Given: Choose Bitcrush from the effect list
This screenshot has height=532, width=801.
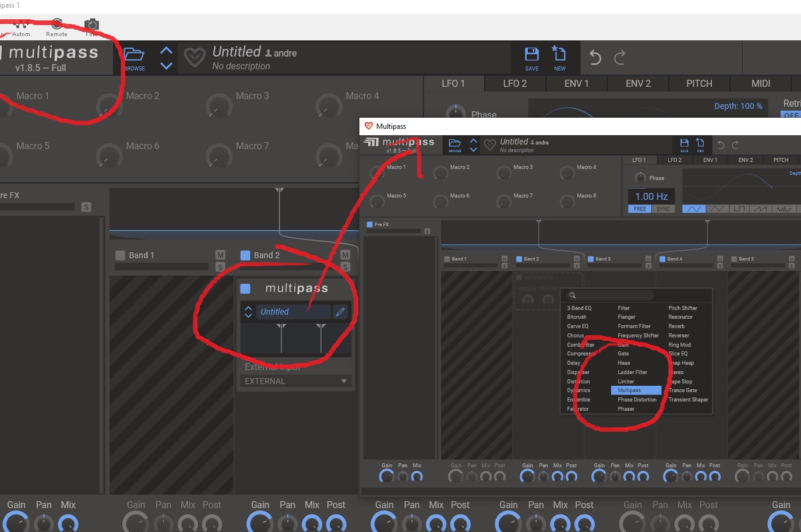Looking at the screenshot, I should tap(577, 317).
